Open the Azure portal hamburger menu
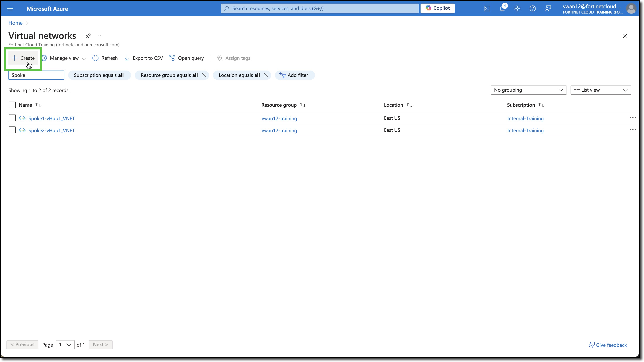 coord(10,8)
